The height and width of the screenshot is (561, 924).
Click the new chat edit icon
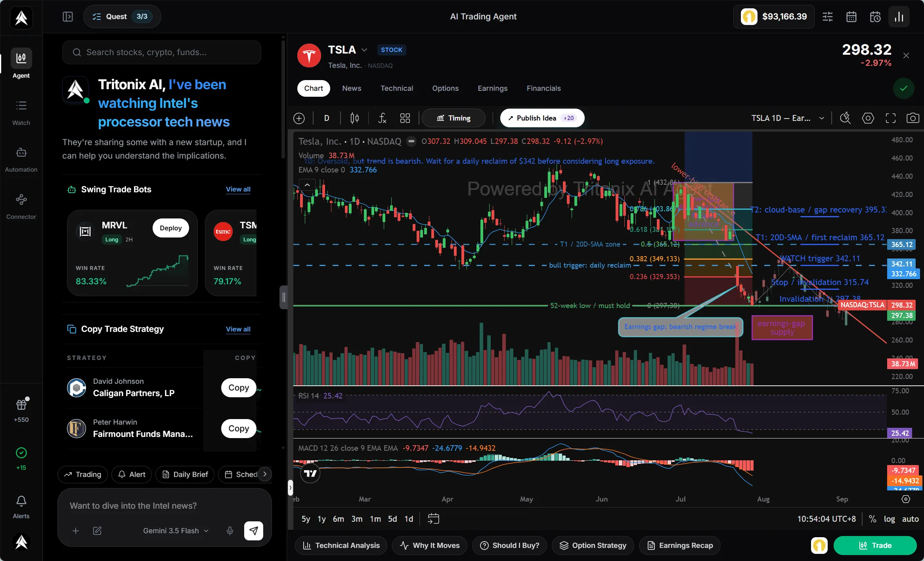97,530
